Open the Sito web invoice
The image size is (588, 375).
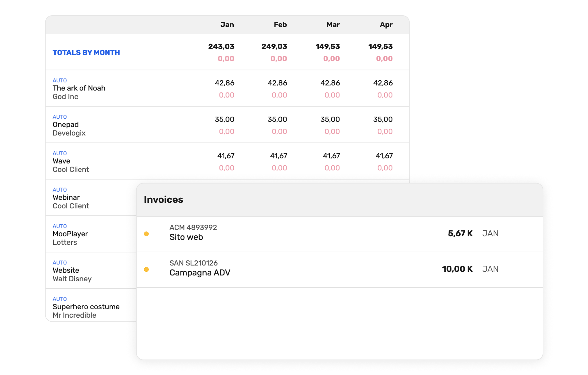186,237
